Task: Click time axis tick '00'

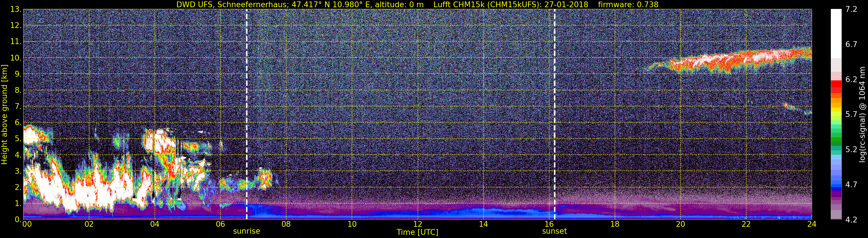Action: tap(27, 224)
